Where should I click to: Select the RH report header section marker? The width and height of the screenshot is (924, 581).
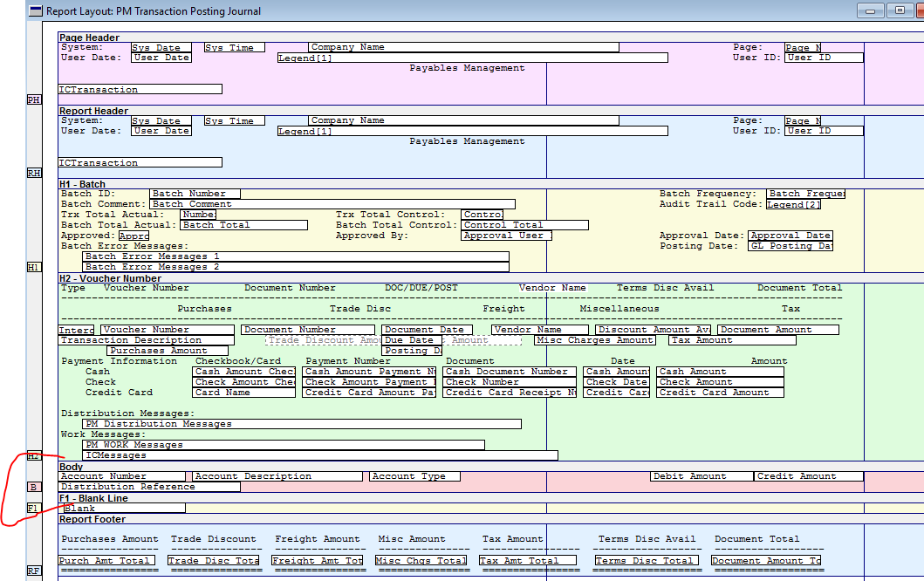tap(33, 173)
